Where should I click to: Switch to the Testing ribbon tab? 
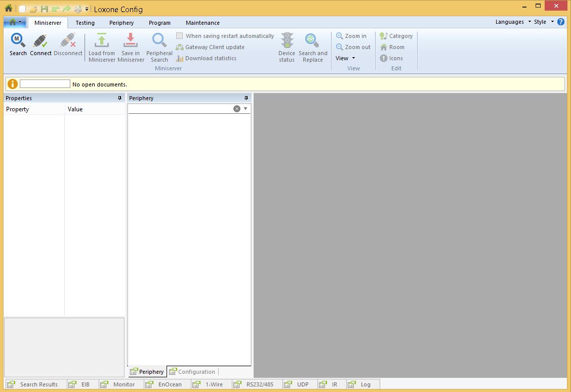(x=85, y=22)
